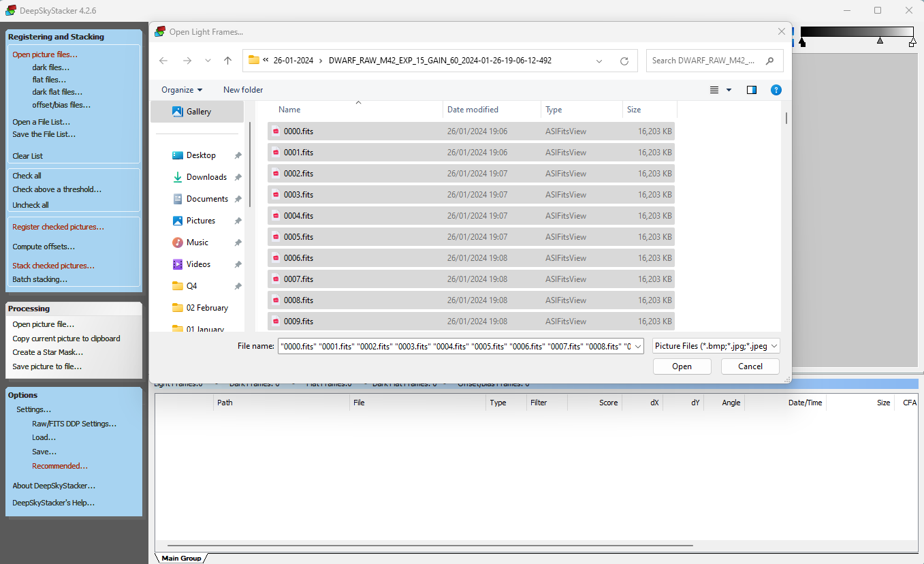
Task: Select file 0008.fits
Action: tap(471, 300)
